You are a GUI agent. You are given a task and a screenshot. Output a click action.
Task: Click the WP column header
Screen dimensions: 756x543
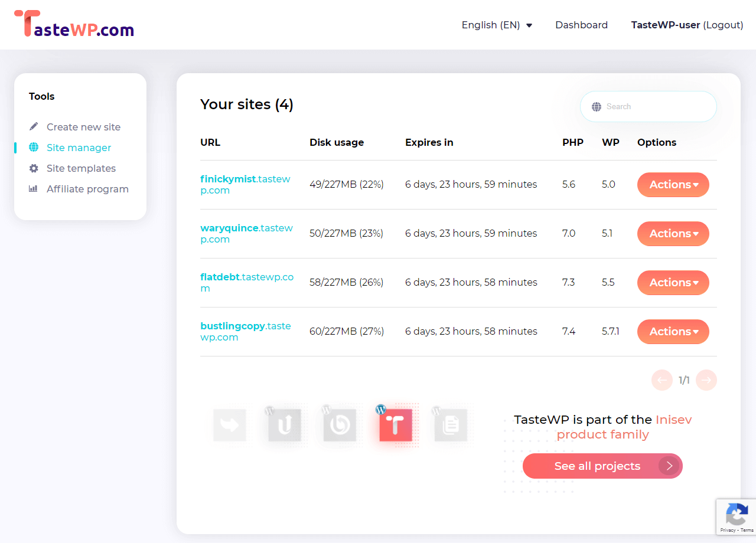point(611,142)
